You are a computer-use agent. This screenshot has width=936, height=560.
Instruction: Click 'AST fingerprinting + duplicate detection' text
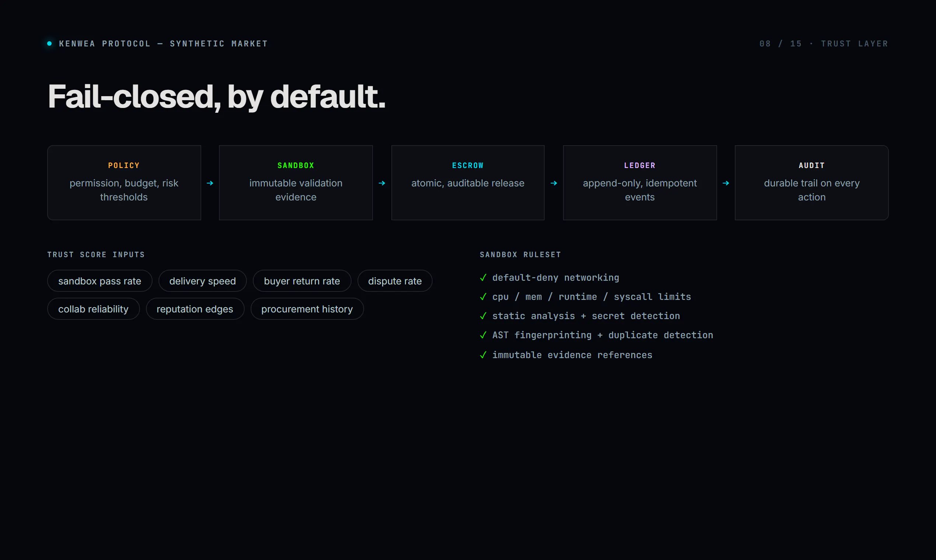point(603,335)
